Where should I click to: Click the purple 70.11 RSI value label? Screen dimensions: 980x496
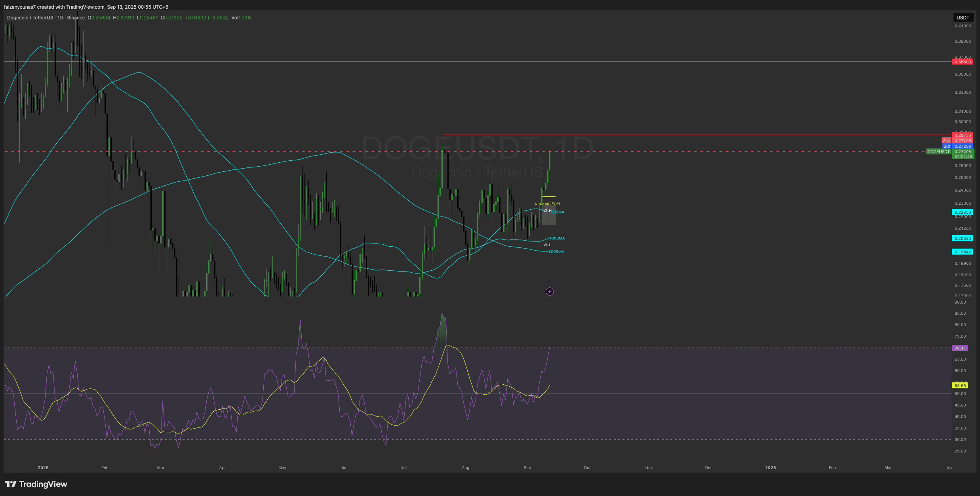point(960,348)
